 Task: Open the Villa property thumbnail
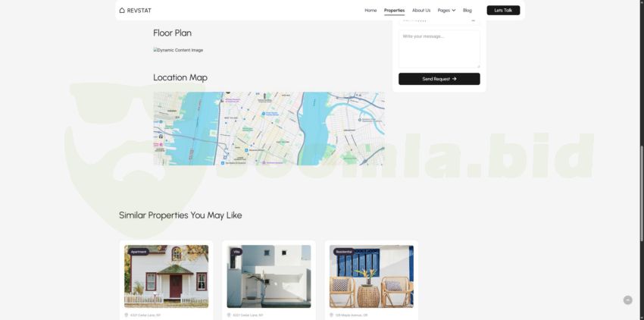268,276
